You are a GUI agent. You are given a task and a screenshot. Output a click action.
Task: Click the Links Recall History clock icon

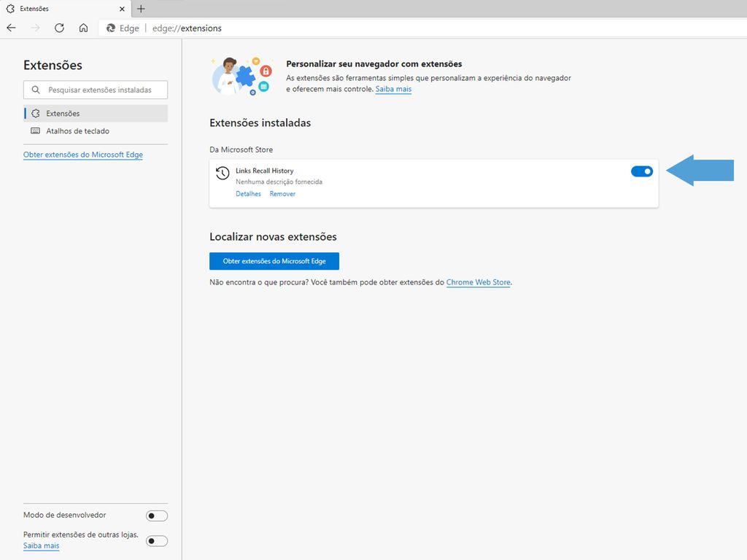point(222,174)
